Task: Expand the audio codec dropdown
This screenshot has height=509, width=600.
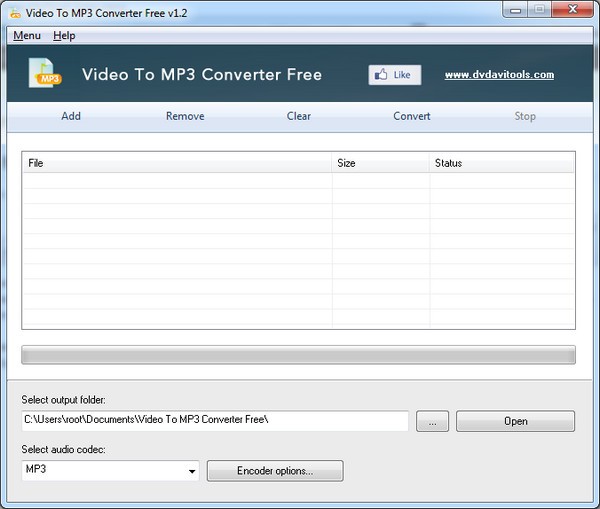Action: click(191, 471)
